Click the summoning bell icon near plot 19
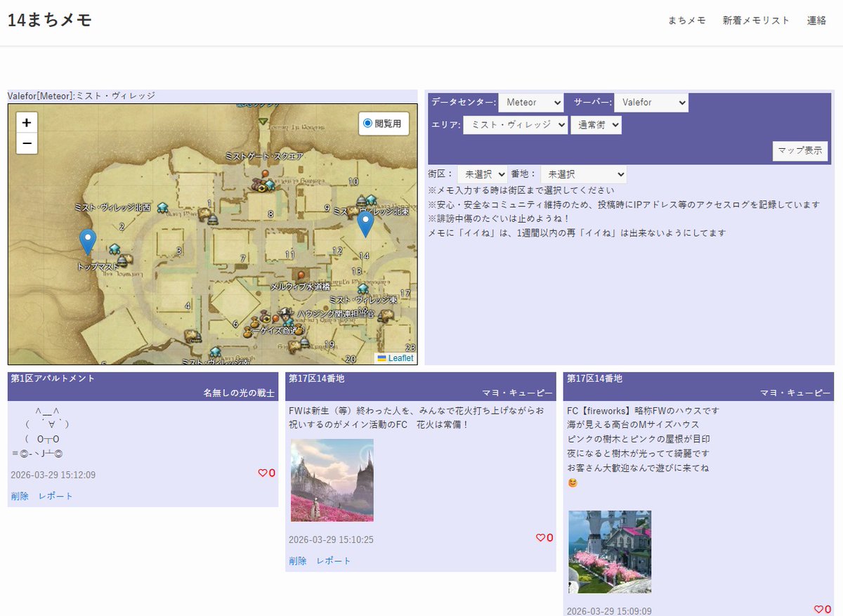The width and height of the screenshot is (843, 616). tap(304, 342)
